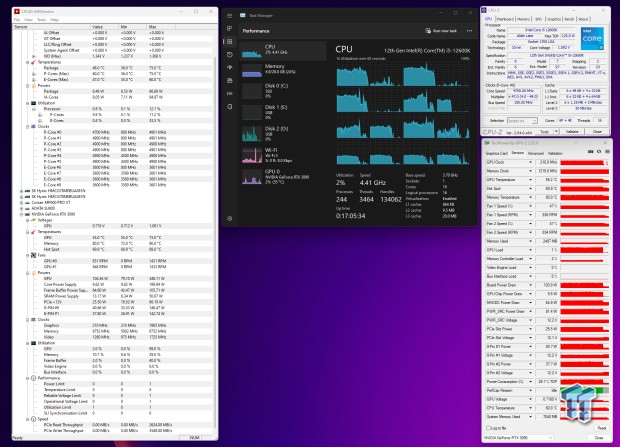Open the Socket selection dropdown in CPU-Z

pos(522,121)
